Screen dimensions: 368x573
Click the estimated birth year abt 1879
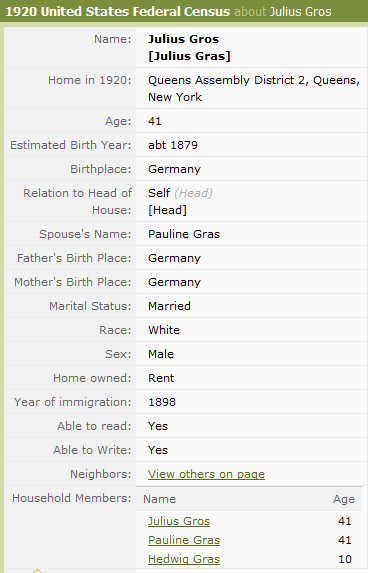(x=173, y=145)
